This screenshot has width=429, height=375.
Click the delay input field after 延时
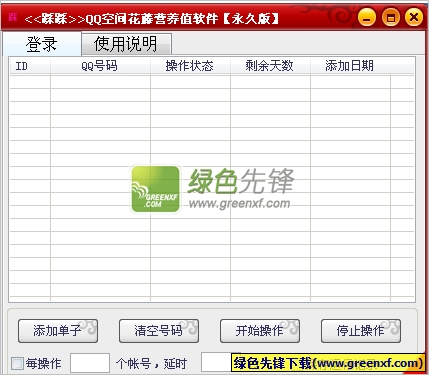(216, 362)
